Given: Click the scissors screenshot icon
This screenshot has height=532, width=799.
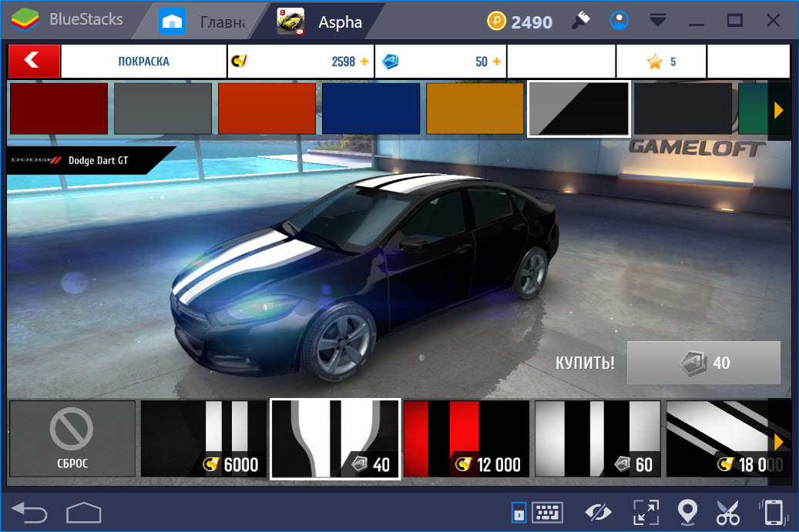Looking at the screenshot, I should (x=727, y=512).
